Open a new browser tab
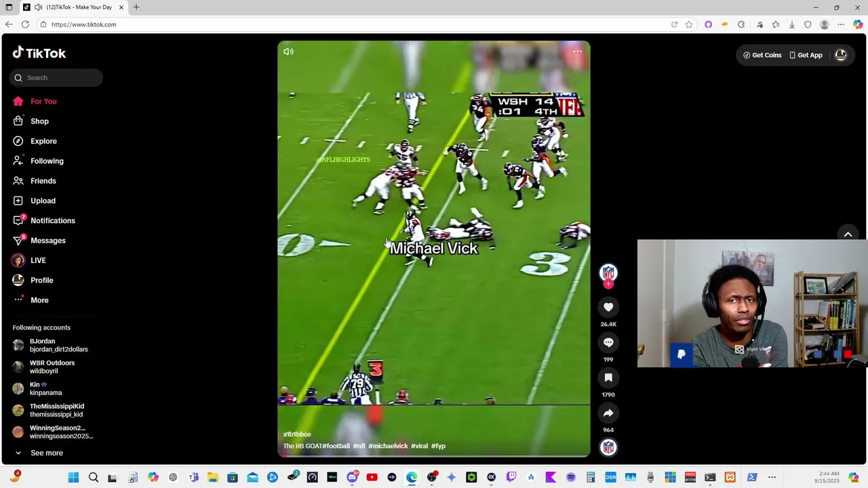Image resolution: width=868 pixels, height=488 pixels. 136,7
